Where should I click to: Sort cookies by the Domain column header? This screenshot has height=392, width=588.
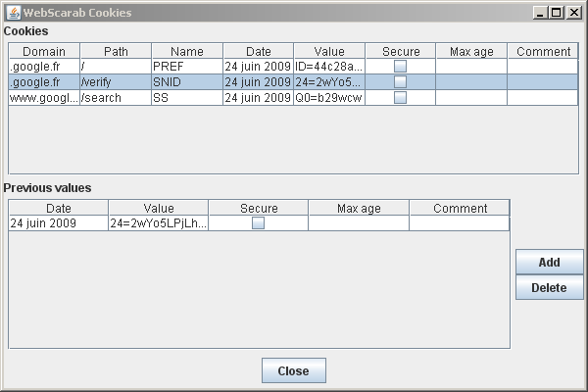[x=44, y=51]
